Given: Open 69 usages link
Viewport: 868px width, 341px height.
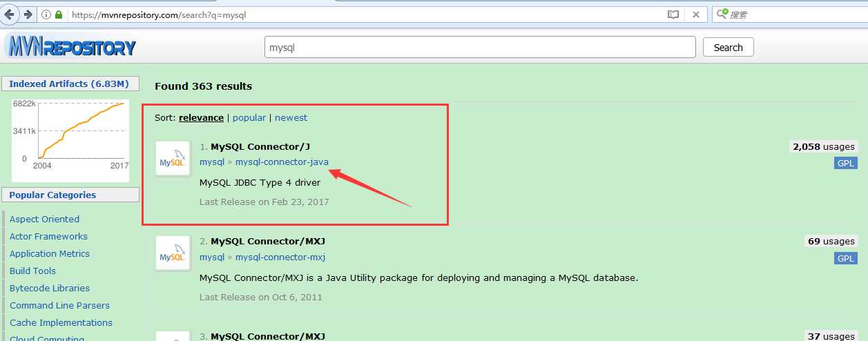Looking at the screenshot, I should point(831,241).
